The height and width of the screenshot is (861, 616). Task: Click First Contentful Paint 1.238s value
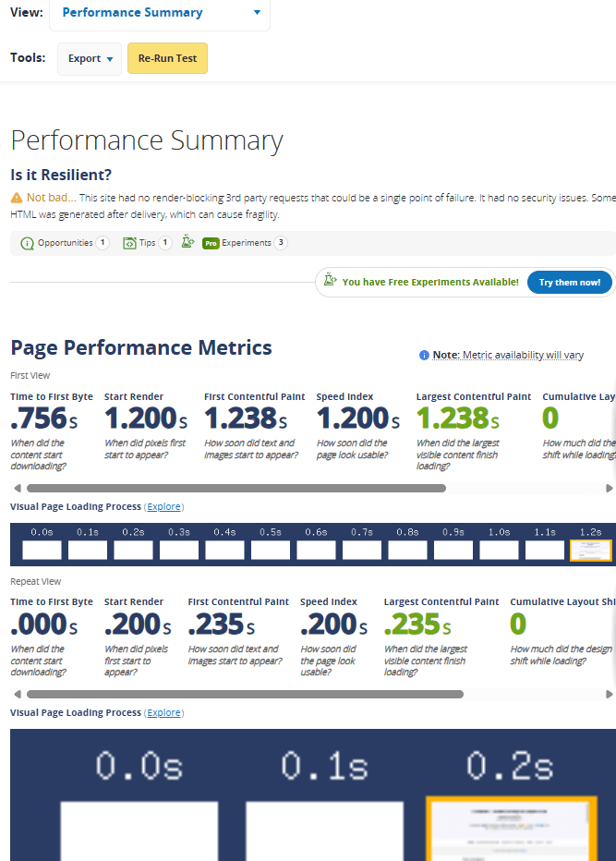coord(246,418)
